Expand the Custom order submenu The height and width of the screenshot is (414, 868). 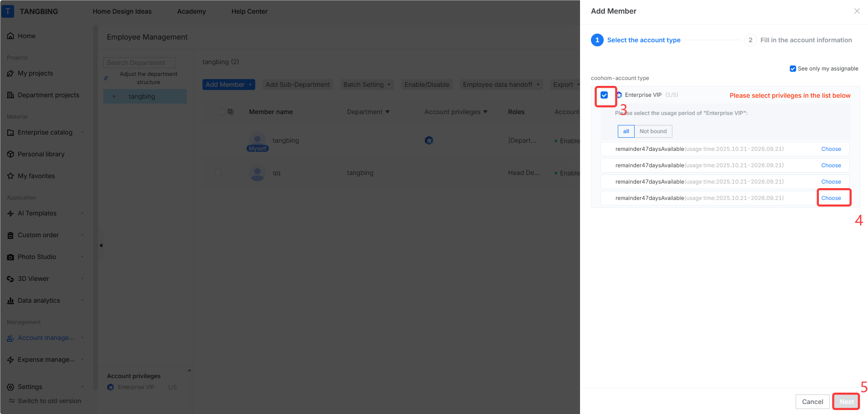82,235
